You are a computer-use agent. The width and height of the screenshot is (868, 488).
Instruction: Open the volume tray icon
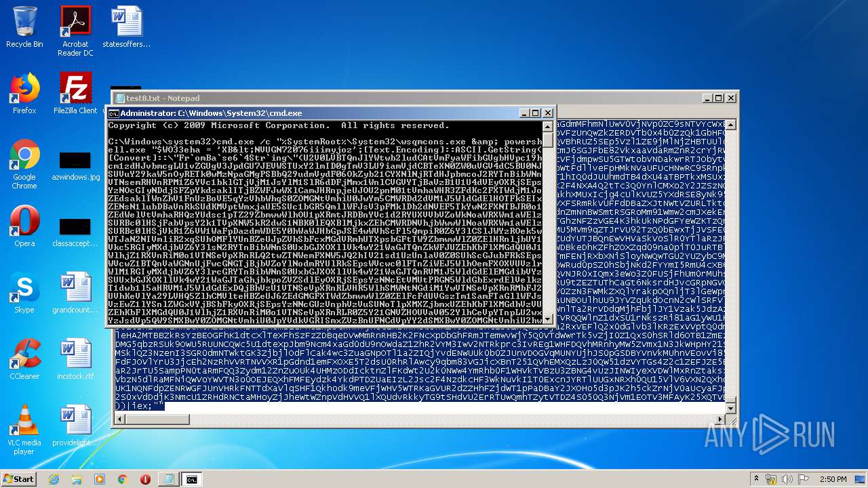click(x=788, y=479)
